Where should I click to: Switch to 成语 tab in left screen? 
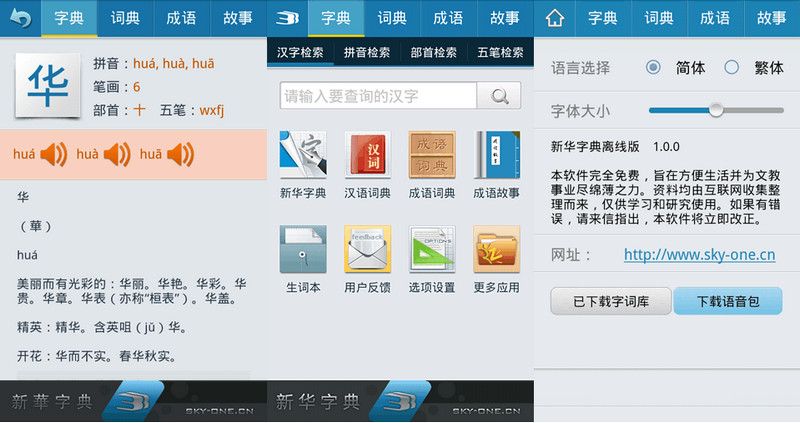click(181, 18)
